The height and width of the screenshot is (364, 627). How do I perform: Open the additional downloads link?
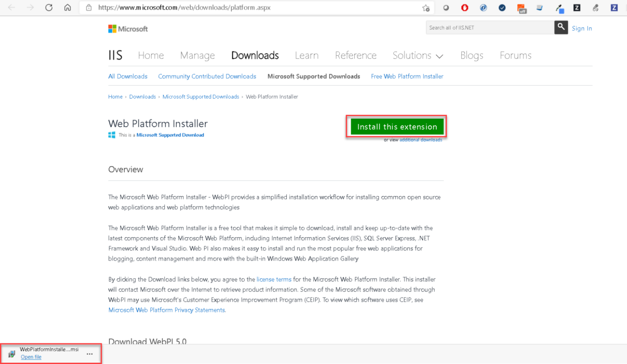[421, 140]
